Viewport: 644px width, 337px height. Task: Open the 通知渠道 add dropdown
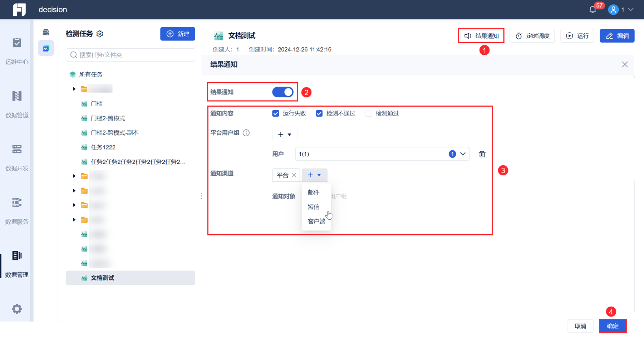click(315, 175)
